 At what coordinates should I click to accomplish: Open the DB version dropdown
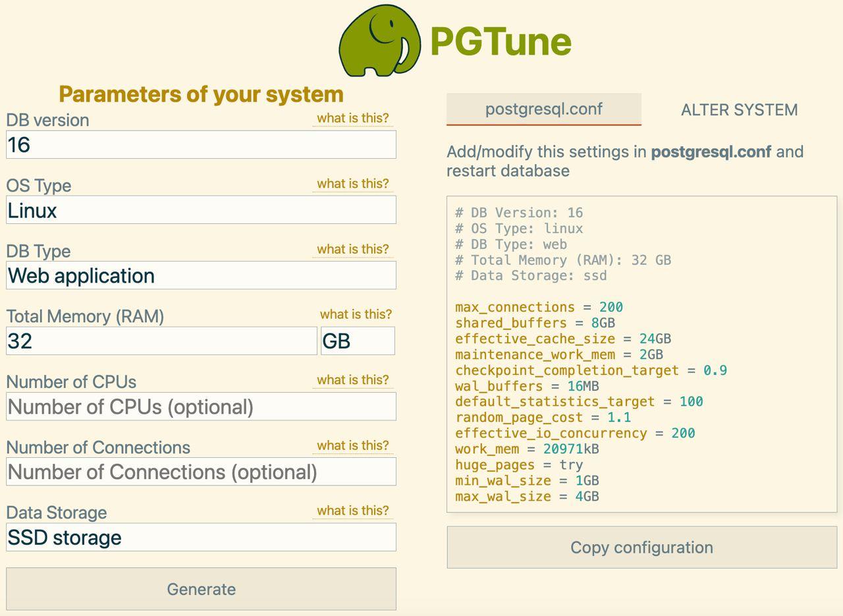pyautogui.click(x=201, y=145)
